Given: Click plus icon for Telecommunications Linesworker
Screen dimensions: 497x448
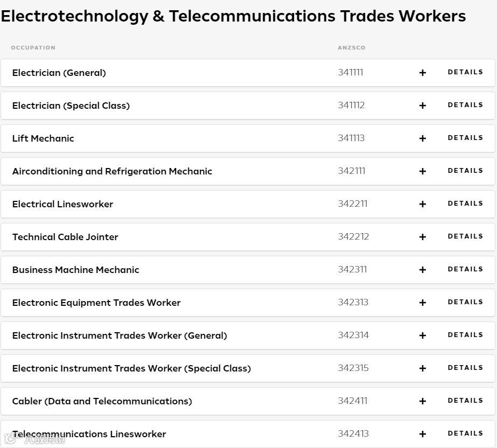Looking at the screenshot, I should point(423,434).
